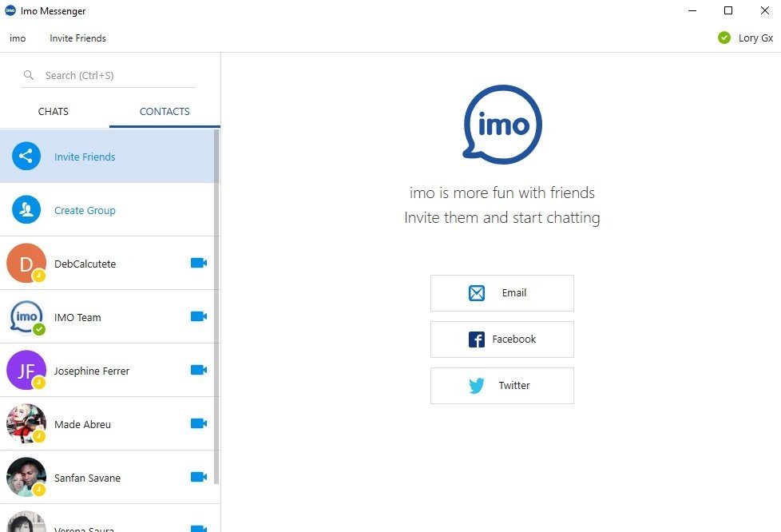Open Josephine Ferrer's JF avatar

26,371
